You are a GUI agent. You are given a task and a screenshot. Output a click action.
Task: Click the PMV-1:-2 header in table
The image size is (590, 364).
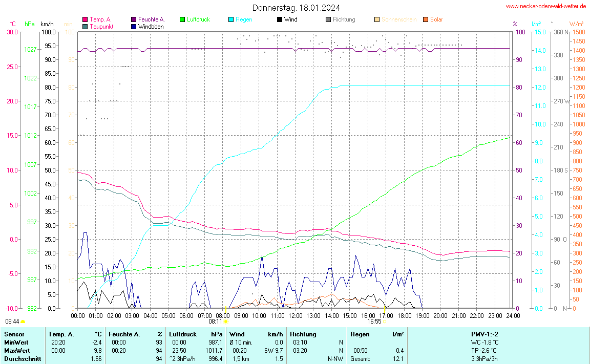pyautogui.click(x=484, y=334)
